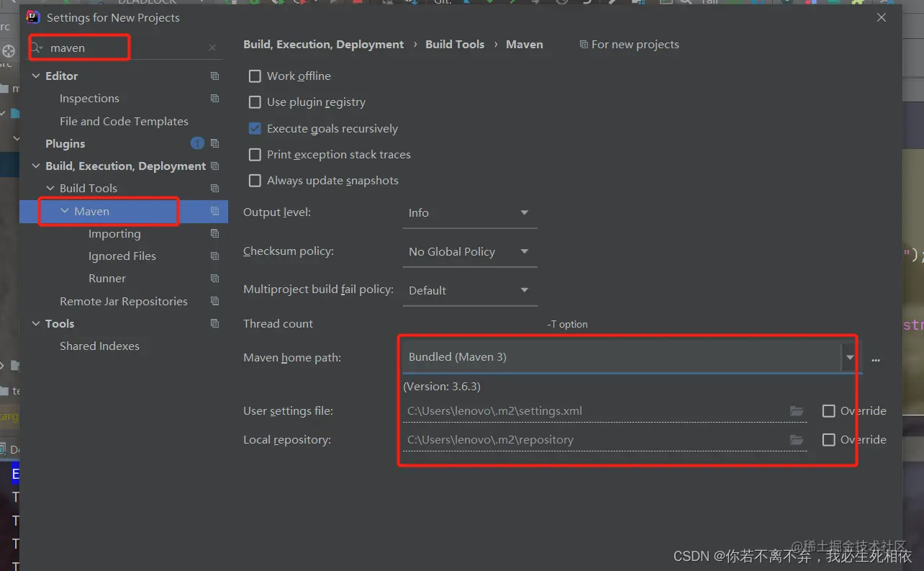Click the icon beside Importing
This screenshot has width=924, height=571.
[x=214, y=233]
